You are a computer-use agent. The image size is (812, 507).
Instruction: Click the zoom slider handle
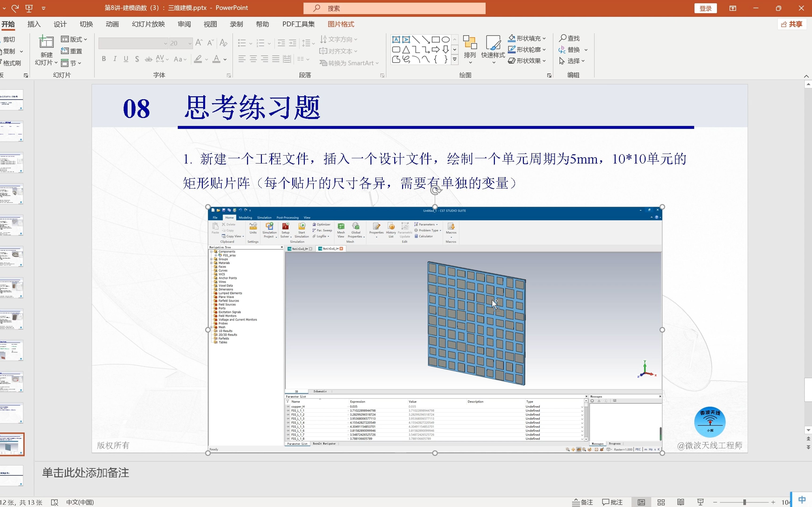(x=744, y=502)
